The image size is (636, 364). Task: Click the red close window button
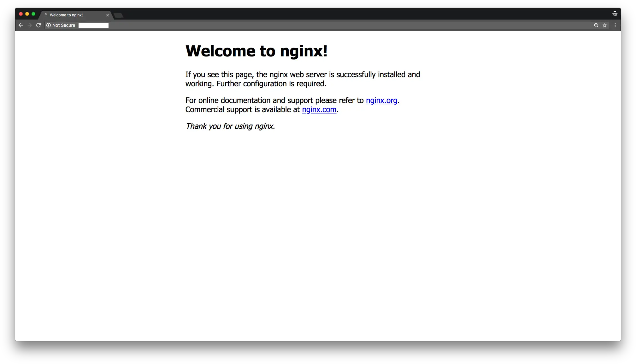click(21, 14)
